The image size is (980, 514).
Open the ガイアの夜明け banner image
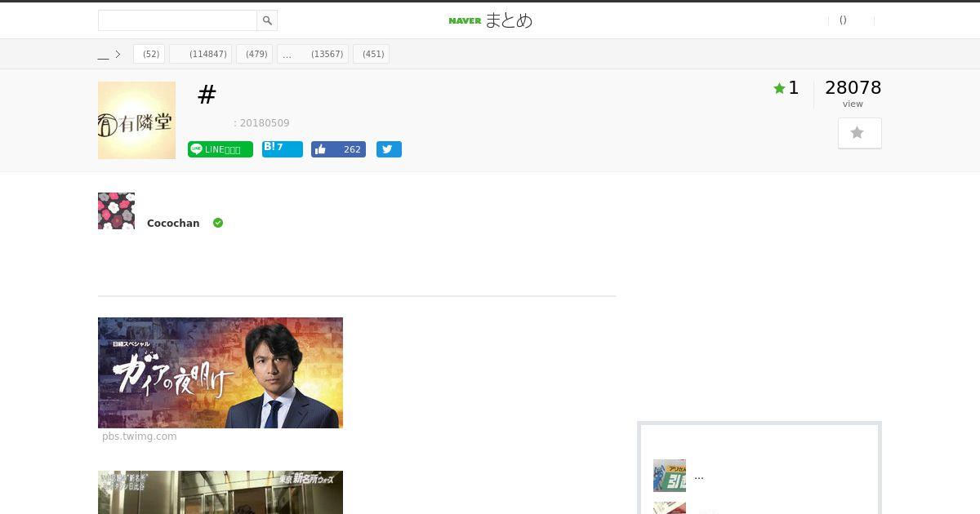[x=220, y=373]
